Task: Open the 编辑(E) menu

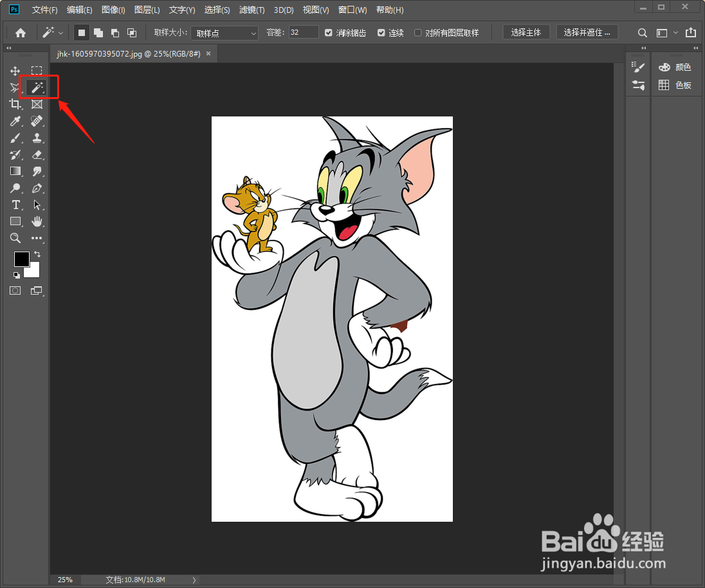Action: pos(79,10)
